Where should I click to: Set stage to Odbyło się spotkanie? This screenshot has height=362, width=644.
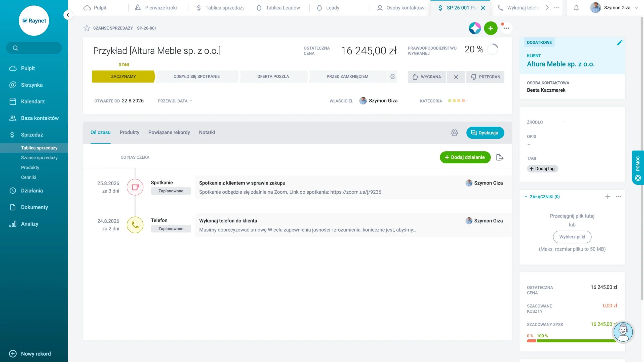click(196, 77)
